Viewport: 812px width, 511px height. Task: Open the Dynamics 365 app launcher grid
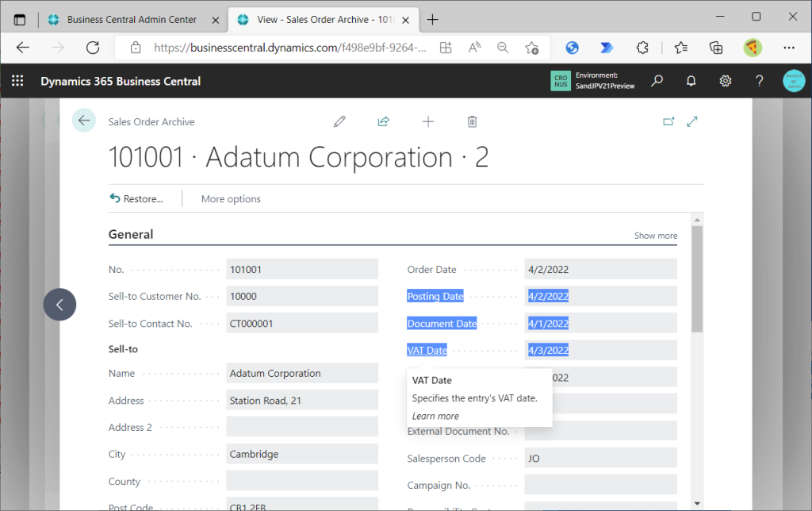point(17,81)
